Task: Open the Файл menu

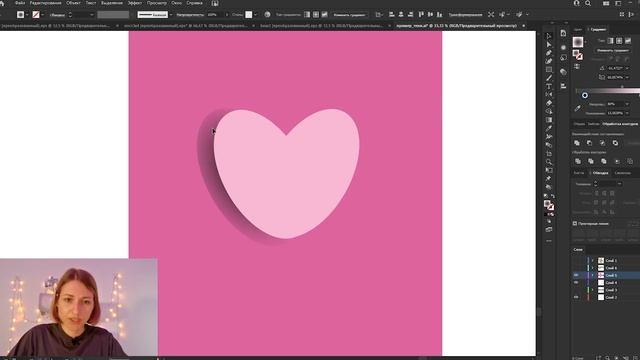Action: (20, 3)
